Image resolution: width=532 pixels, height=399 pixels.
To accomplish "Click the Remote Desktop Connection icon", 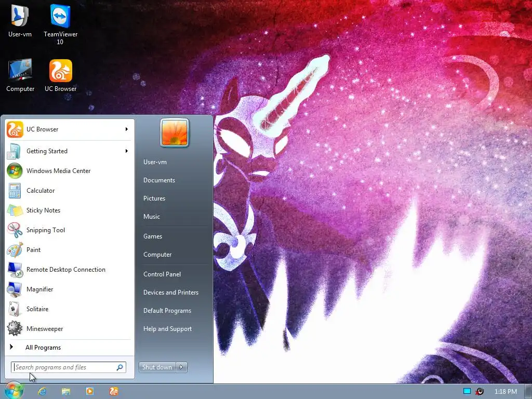I will 15,270.
